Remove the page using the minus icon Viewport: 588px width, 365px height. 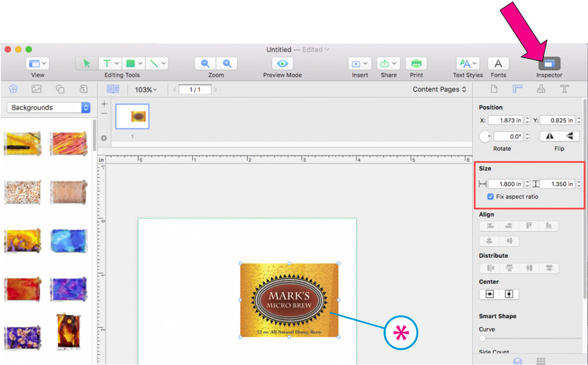[x=104, y=114]
